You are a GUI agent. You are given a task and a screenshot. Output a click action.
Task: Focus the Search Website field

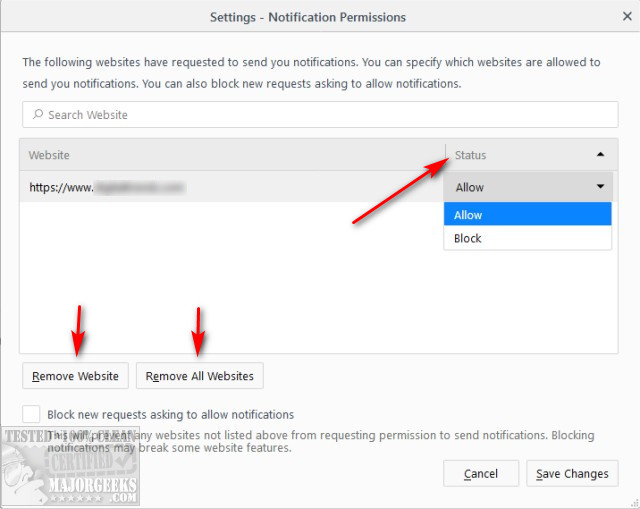click(x=320, y=115)
